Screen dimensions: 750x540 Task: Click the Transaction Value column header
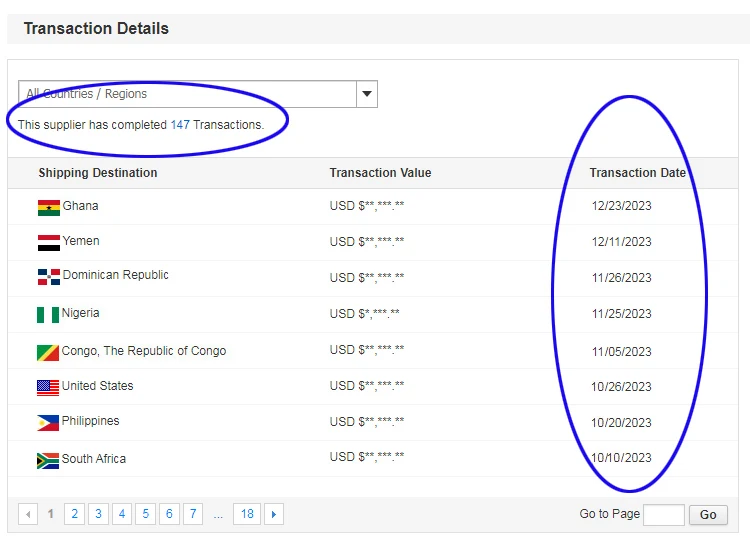pyautogui.click(x=380, y=173)
